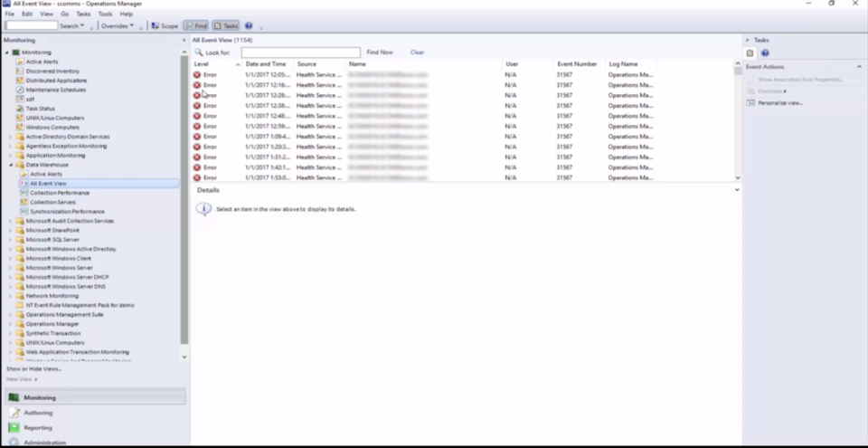
Task: Click the Network Monitoring folder icon
Action: tap(20, 296)
